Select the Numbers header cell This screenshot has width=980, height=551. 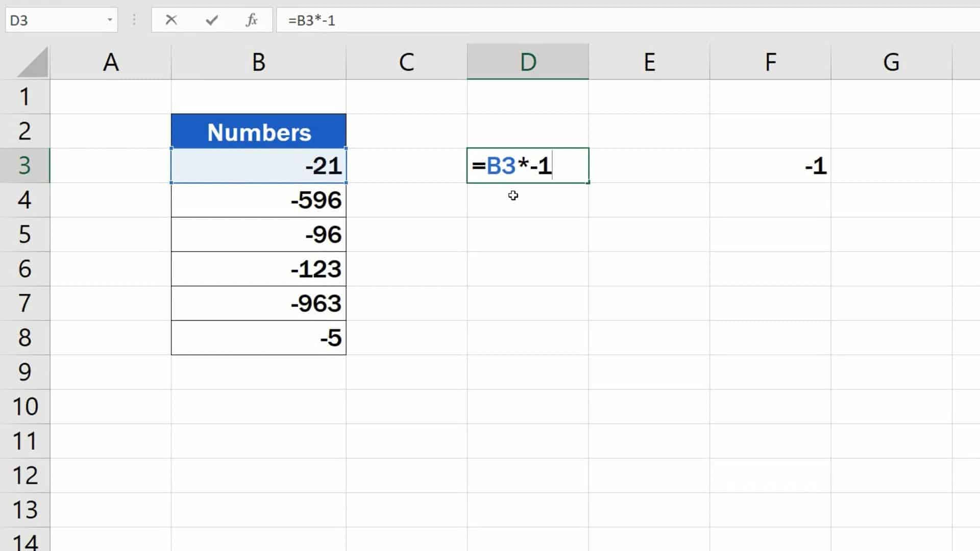point(258,131)
